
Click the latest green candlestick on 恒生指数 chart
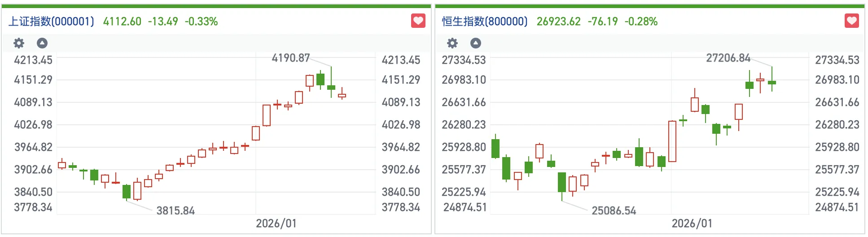[772, 83]
